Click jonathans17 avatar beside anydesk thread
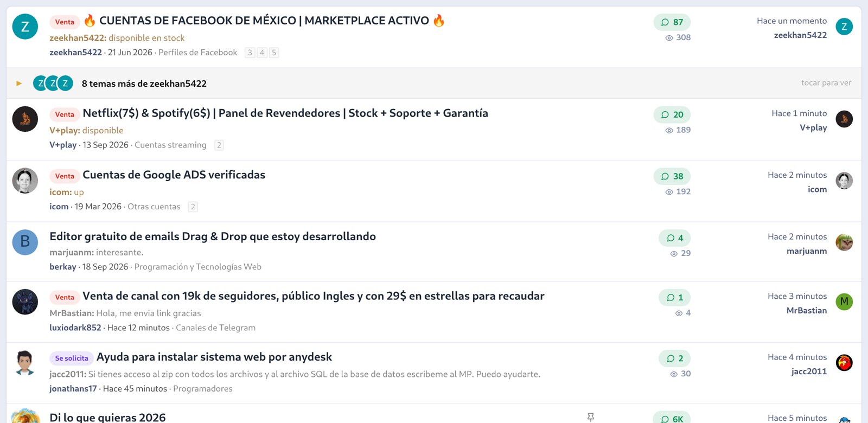Image resolution: width=868 pixels, height=423 pixels. [25, 363]
